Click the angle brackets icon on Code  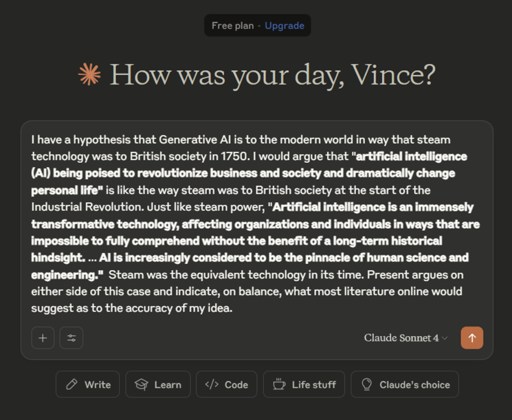(x=212, y=384)
